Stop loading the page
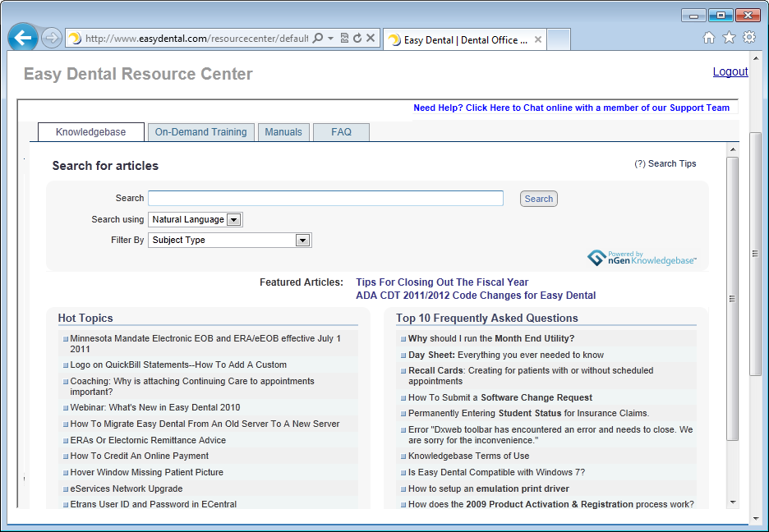The image size is (769, 532). pos(370,38)
